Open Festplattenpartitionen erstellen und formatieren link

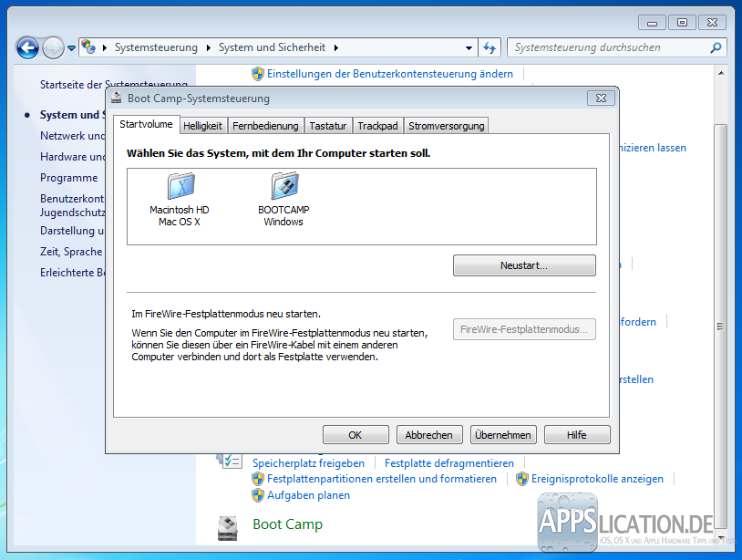click(382, 479)
